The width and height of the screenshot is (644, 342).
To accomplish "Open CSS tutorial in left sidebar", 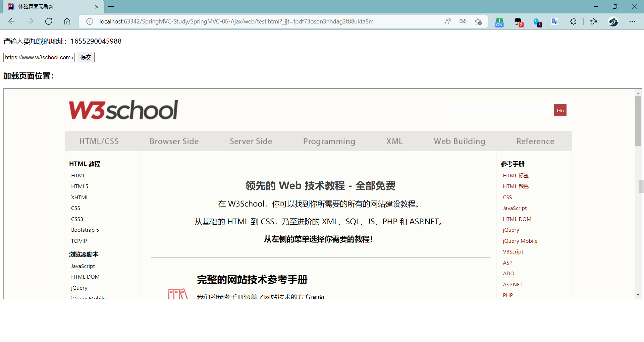I will (75, 208).
